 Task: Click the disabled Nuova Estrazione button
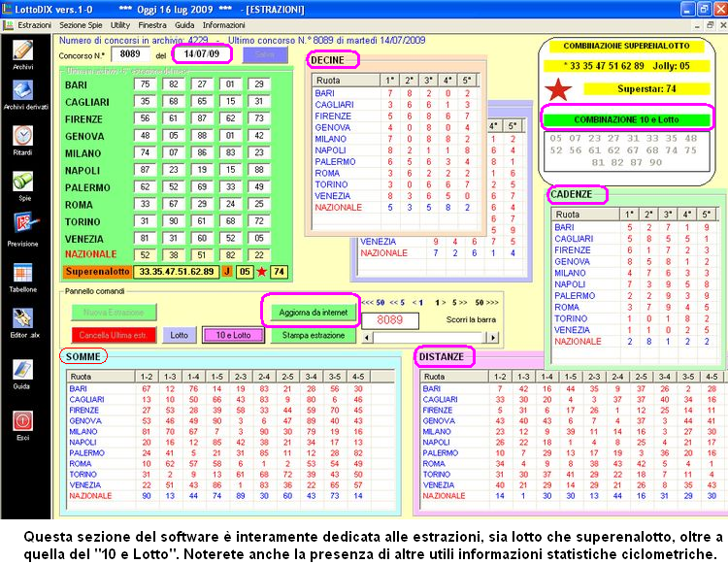coord(114,313)
